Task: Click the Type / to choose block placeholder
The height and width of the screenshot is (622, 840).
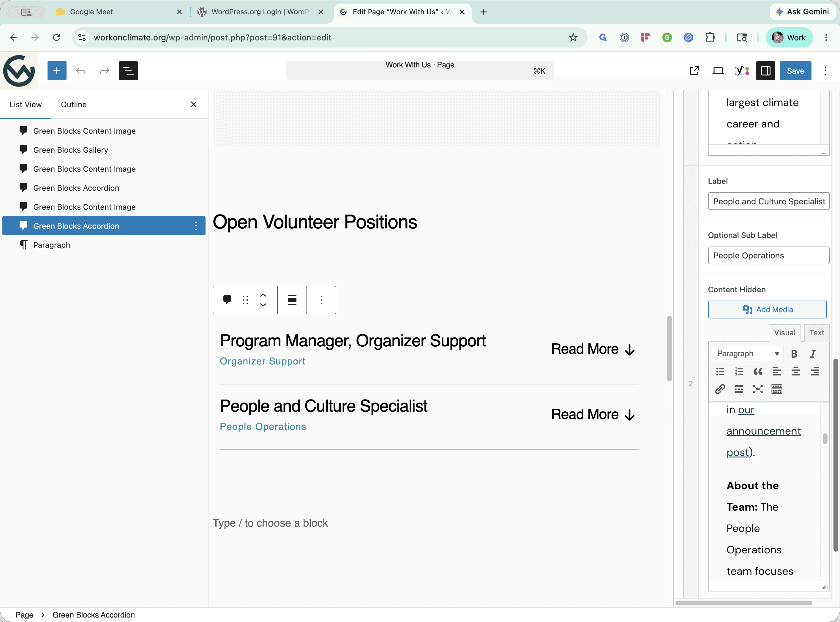Action: pyautogui.click(x=270, y=523)
